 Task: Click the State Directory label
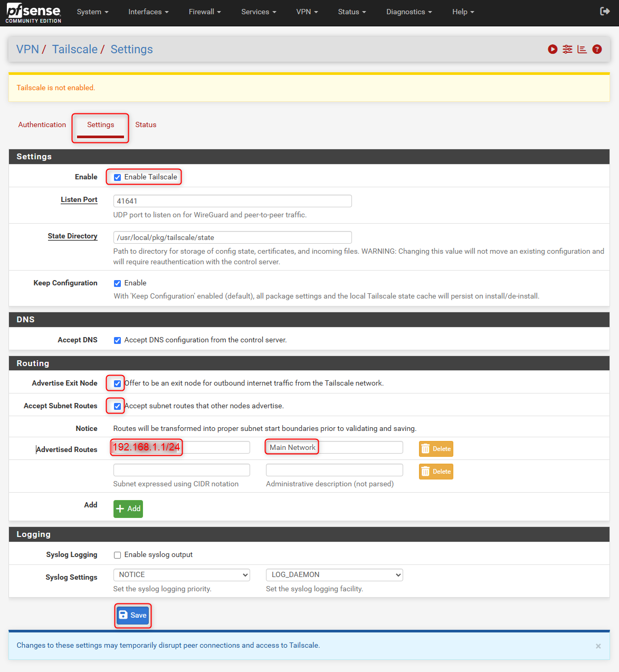72,236
